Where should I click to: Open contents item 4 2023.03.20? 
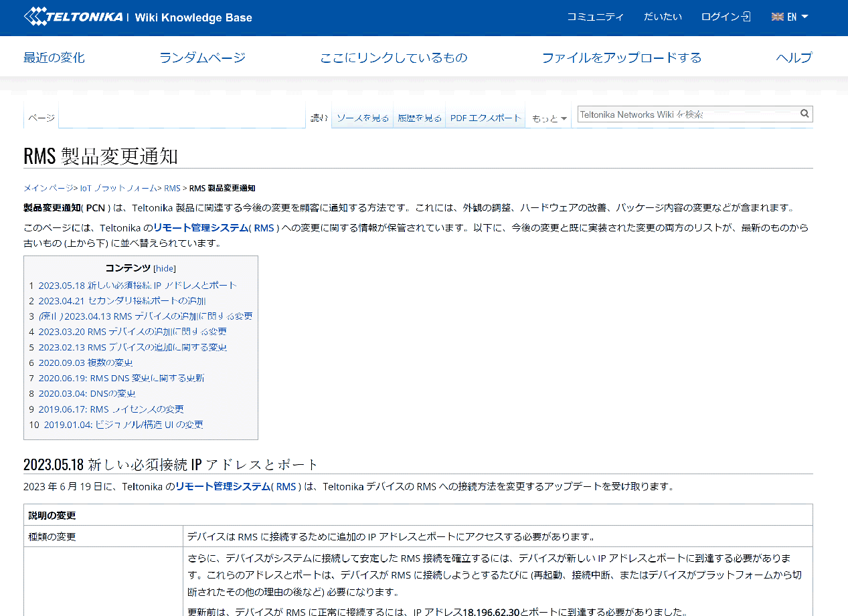pyautogui.click(x=133, y=331)
